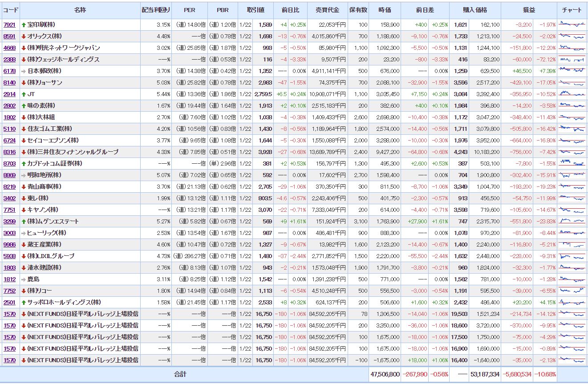Click the 損益 column header
The width and height of the screenshot is (588, 384).
click(x=529, y=10)
